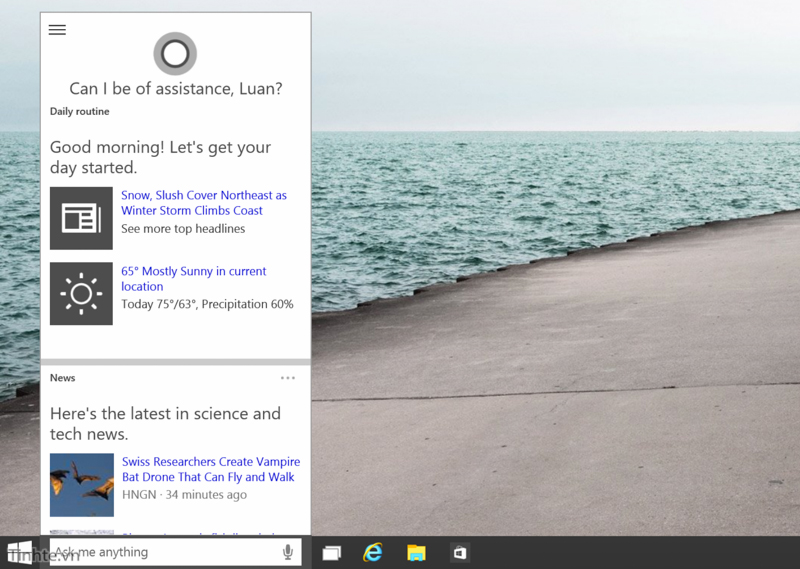The height and width of the screenshot is (569, 800).
Task: Open the Cortana hamburger menu
Action: (57, 30)
